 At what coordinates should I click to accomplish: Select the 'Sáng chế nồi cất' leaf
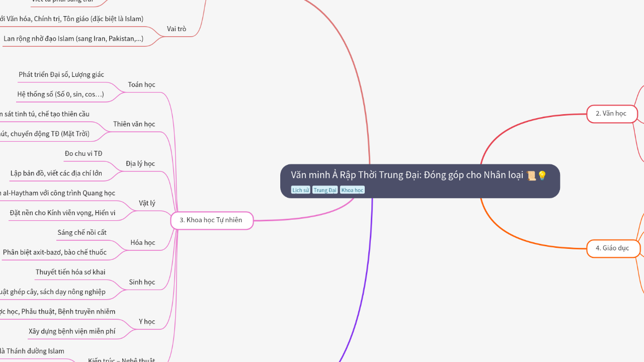click(82, 232)
